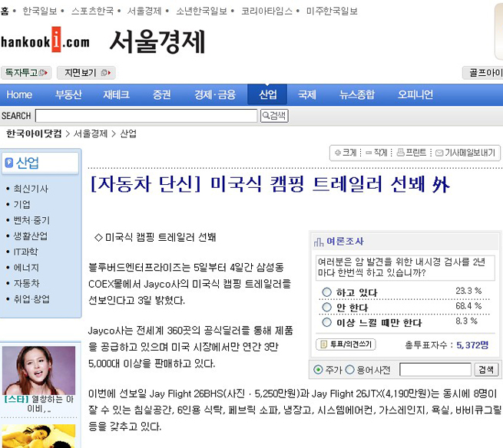Click the [스타] 열창하는 아이비 caption link
Screen dimensions: 503x448
[x=39, y=404]
